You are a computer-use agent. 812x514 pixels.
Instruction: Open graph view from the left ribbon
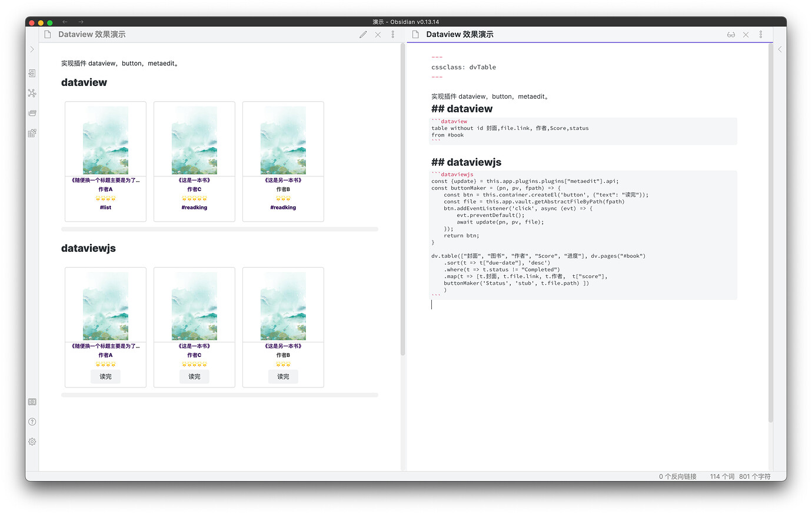click(32, 93)
